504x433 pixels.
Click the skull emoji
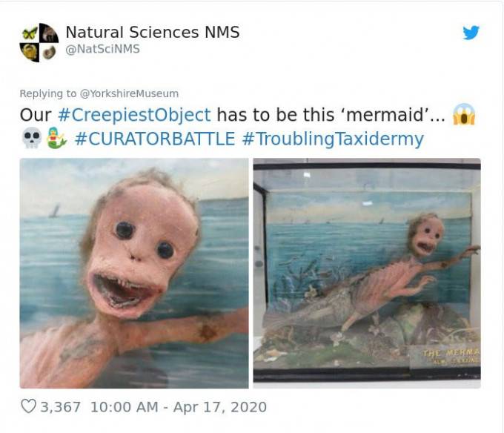[31, 138]
